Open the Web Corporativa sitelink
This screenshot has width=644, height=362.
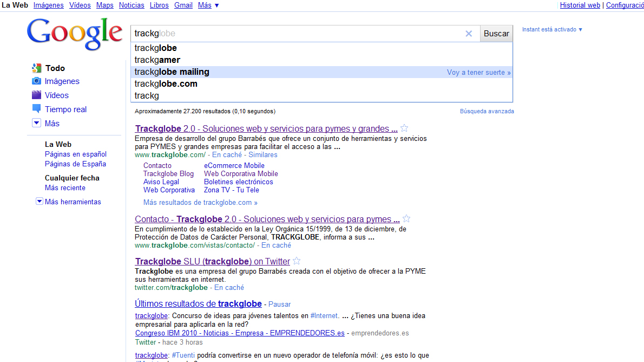pyautogui.click(x=169, y=190)
